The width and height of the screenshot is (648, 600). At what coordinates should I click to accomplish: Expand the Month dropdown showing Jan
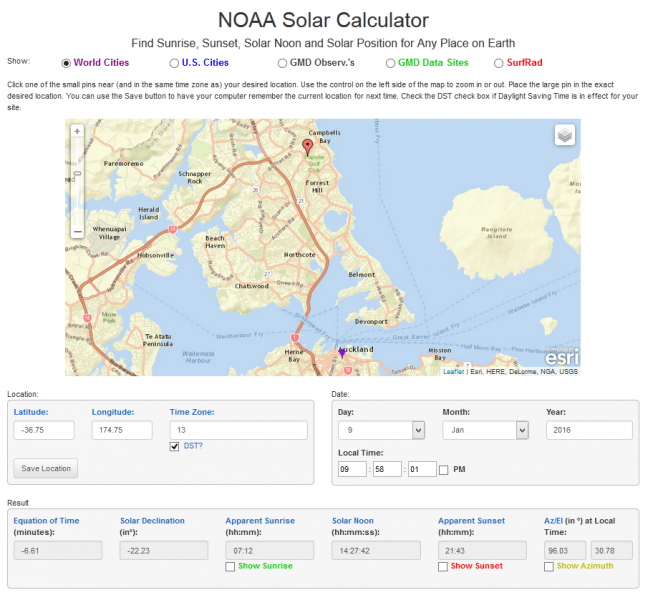[485, 430]
